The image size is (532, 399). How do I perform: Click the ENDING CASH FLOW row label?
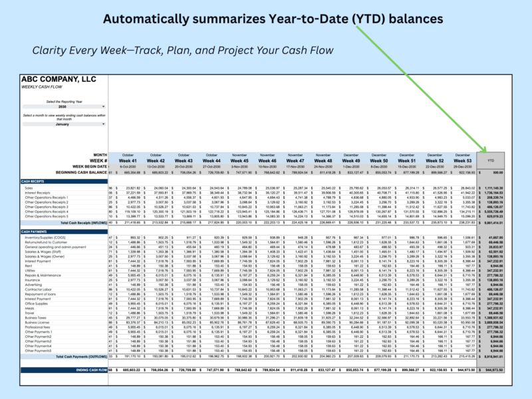point(92,370)
